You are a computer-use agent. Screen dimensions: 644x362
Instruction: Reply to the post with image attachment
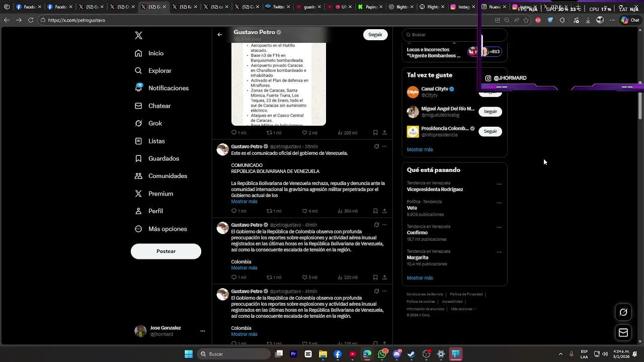(x=238, y=133)
